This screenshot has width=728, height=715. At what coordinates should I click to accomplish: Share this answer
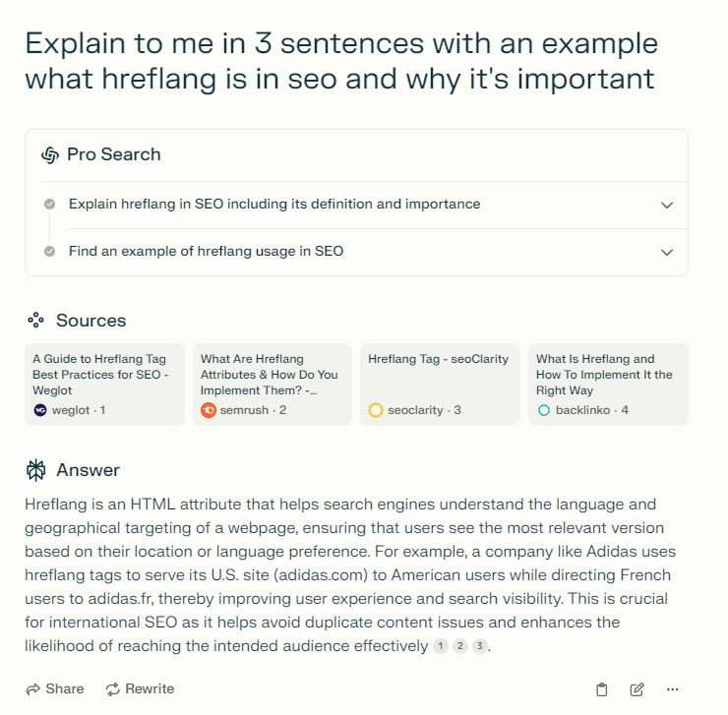(55, 689)
